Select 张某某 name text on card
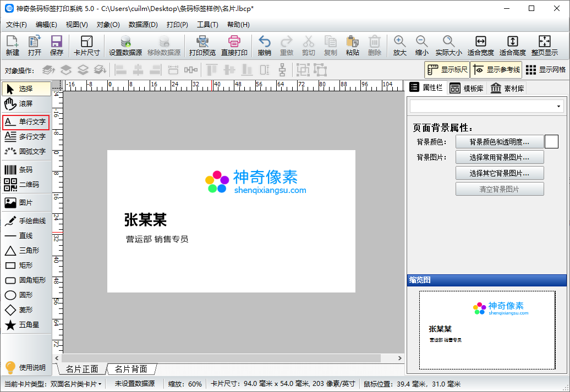This screenshot has height=392, width=570. 145,220
